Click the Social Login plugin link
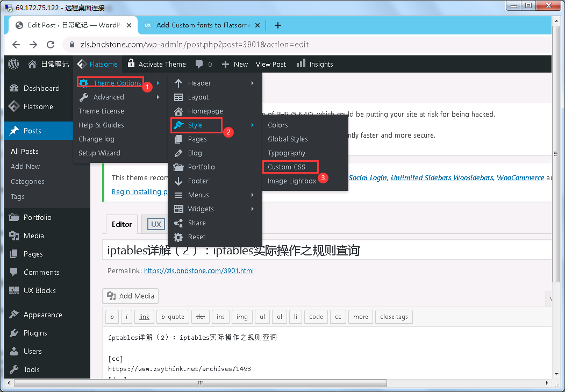The image size is (565, 392). [x=368, y=177]
